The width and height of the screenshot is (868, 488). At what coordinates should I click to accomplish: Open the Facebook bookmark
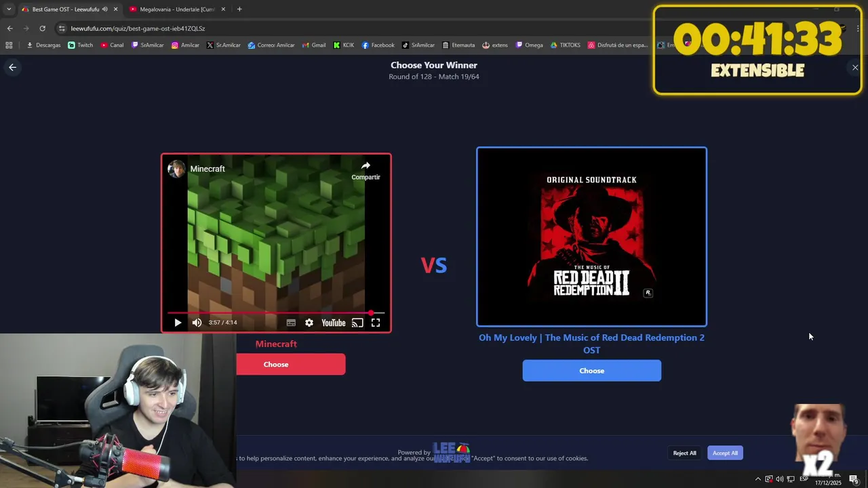[378, 45]
